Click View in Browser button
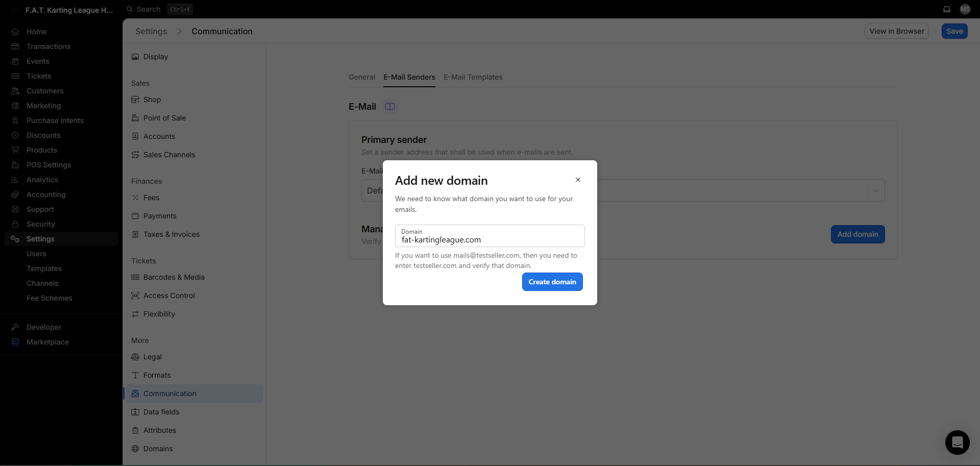Screen dimensions: 980x466 [x=897, y=31]
